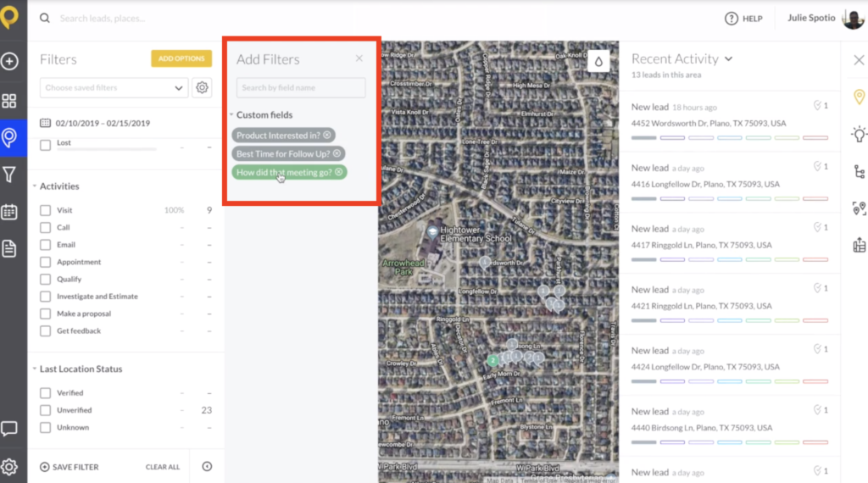The width and height of the screenshot is (868, 483).
Task: Open the settings gear in left sidebar
Action: coord(9,467)
